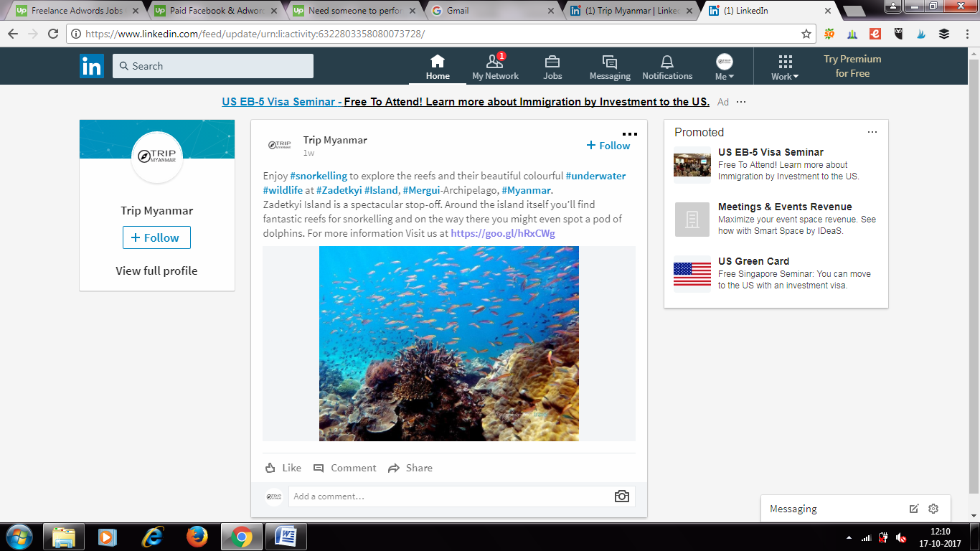980x551 pixels.
Task: Go to the Home nav tab
Action: [438, 67]
